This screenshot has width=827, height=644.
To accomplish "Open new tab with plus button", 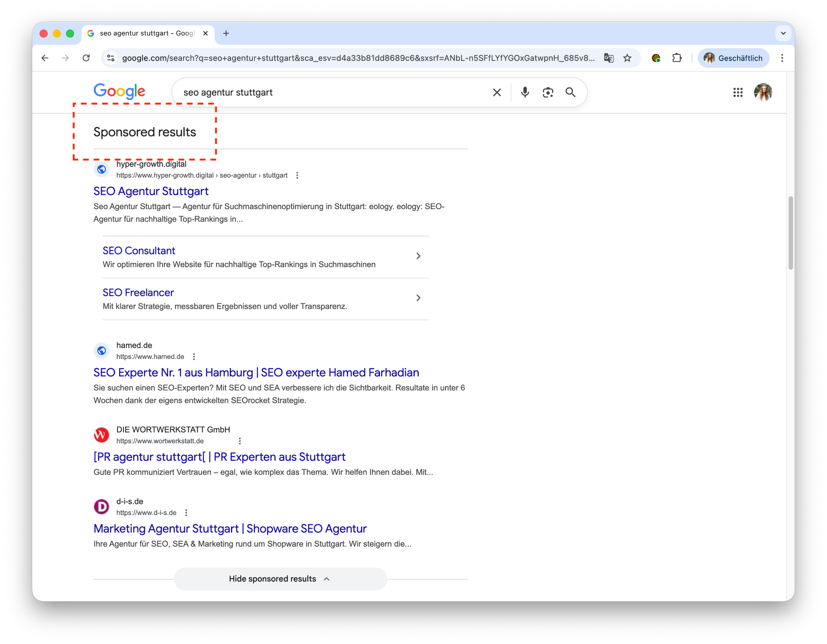I will coord(226,34).
